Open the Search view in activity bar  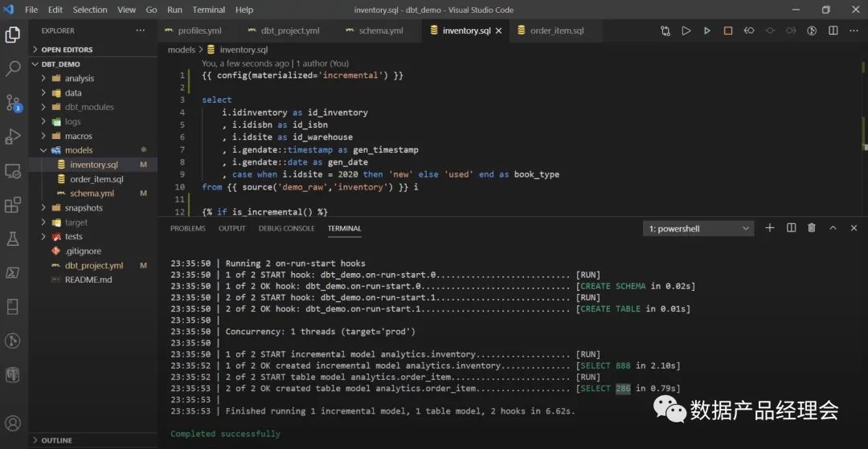point(13,69)
